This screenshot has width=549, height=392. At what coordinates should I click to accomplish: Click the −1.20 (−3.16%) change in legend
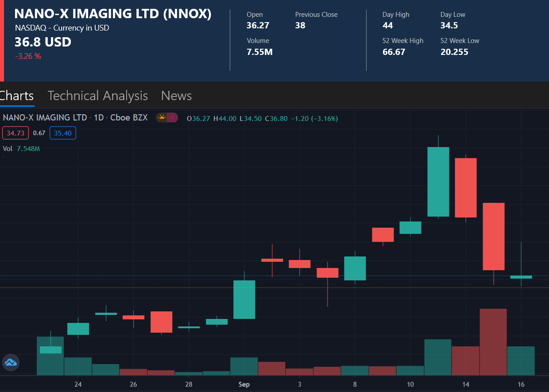[314, 119]
